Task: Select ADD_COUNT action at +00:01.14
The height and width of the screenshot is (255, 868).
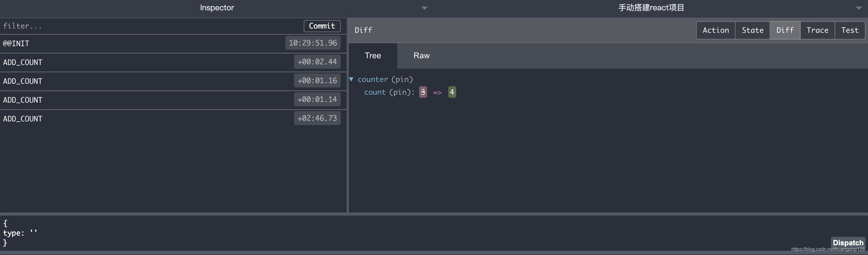Action: (x=173, y=100)
